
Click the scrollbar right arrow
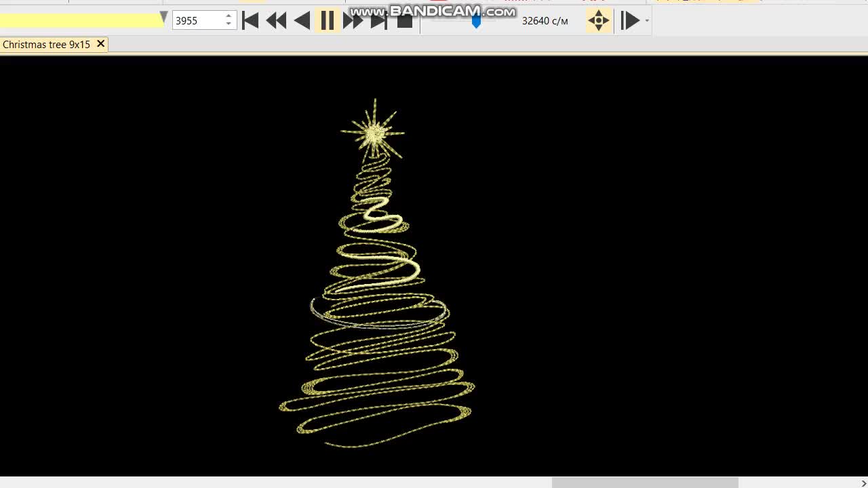coord(863,483)
